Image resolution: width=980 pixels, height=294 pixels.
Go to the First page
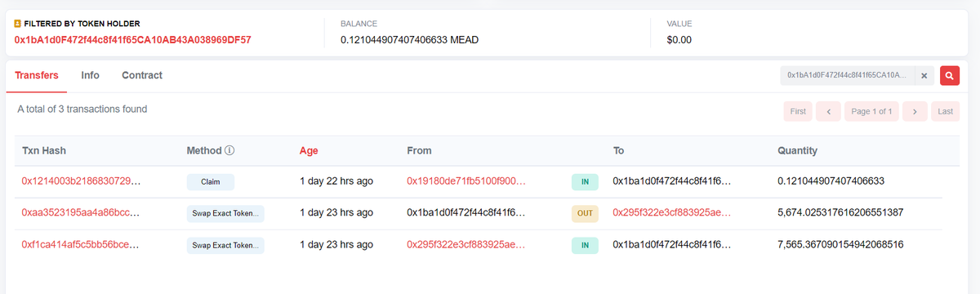pyautogui.click(x=798, y=111)
